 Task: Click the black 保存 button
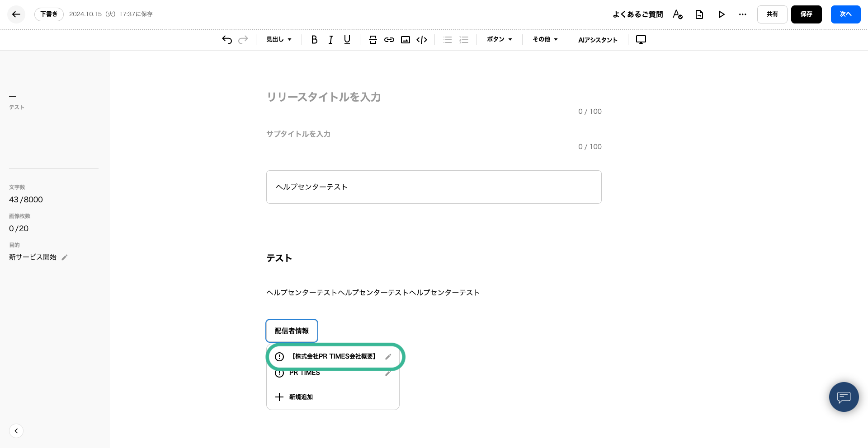pos(806,14)
